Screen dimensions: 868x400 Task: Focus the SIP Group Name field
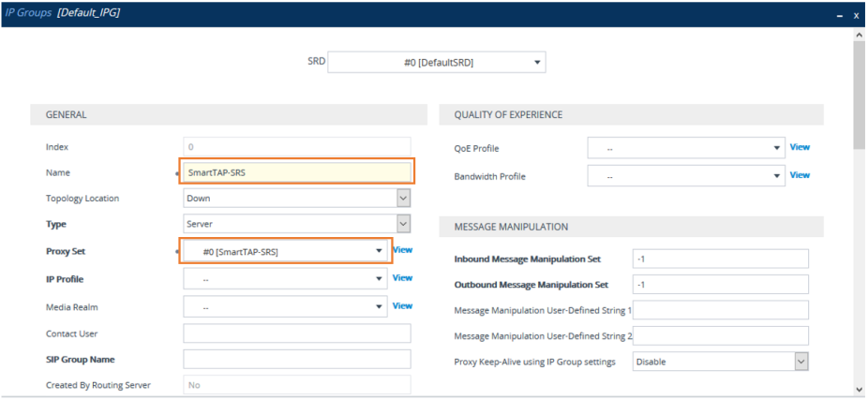(296, 360)
